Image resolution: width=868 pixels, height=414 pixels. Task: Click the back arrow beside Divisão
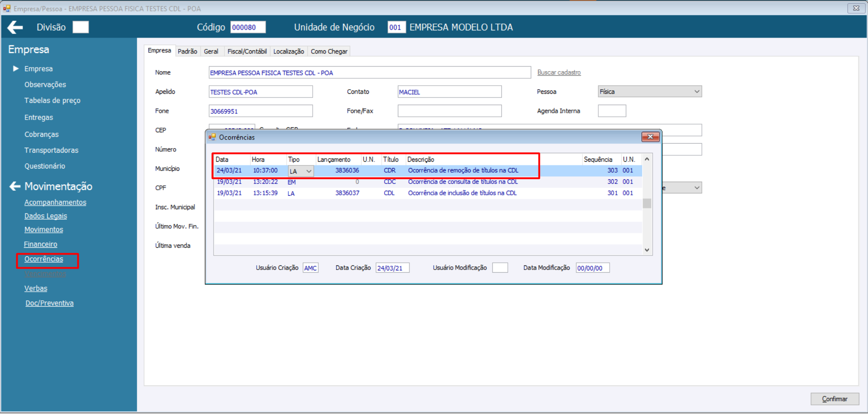[x=15, y=27]
